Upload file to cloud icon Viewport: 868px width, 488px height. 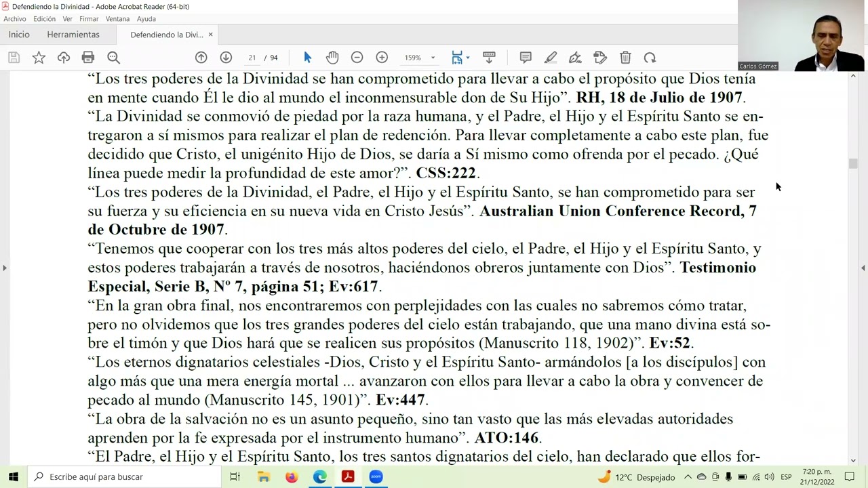coord(64,58)
